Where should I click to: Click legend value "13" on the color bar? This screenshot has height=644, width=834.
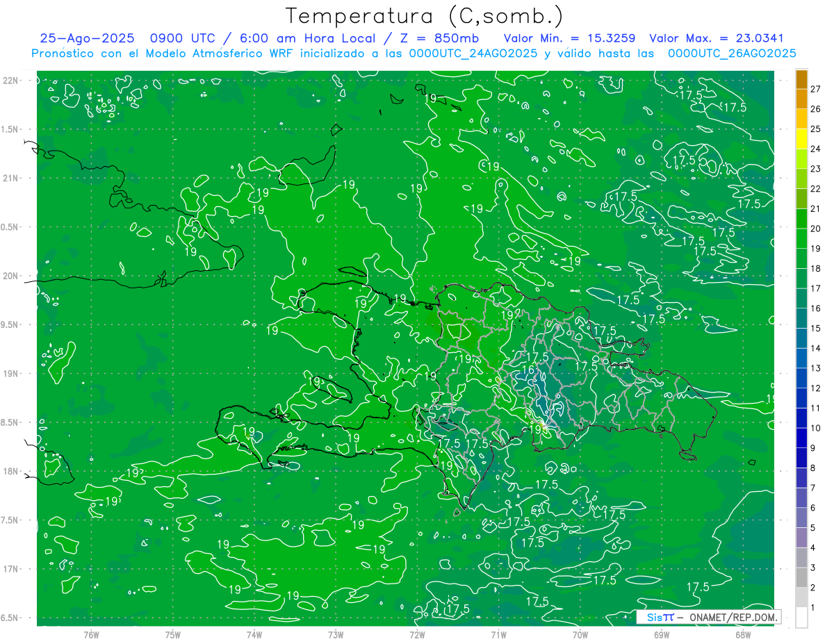(x=816, y=368)
